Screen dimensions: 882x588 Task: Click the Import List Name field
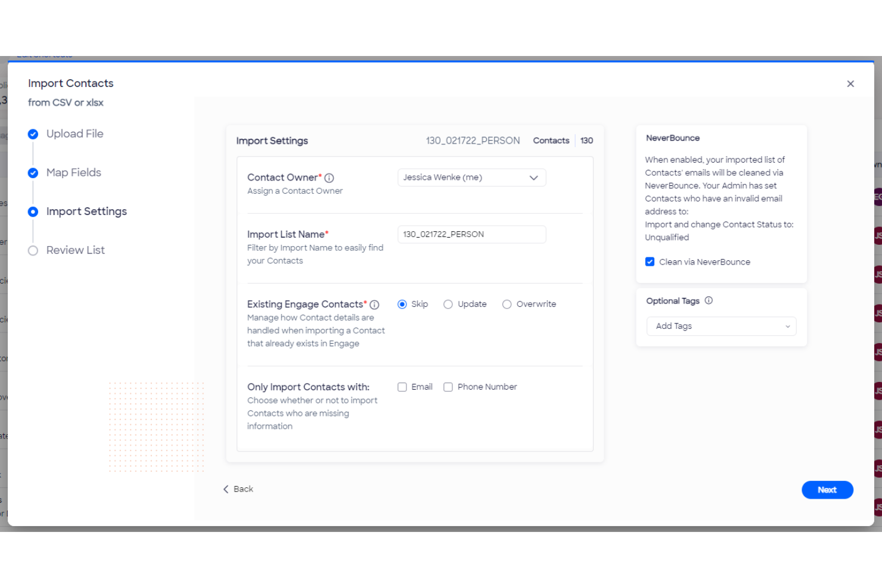point(471,235)
